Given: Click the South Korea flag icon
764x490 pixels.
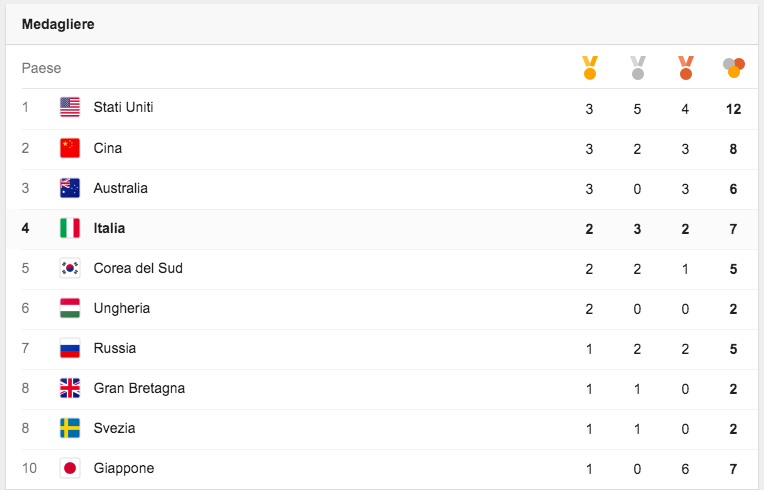Looking at the screenshot, I should pos(70,268).
